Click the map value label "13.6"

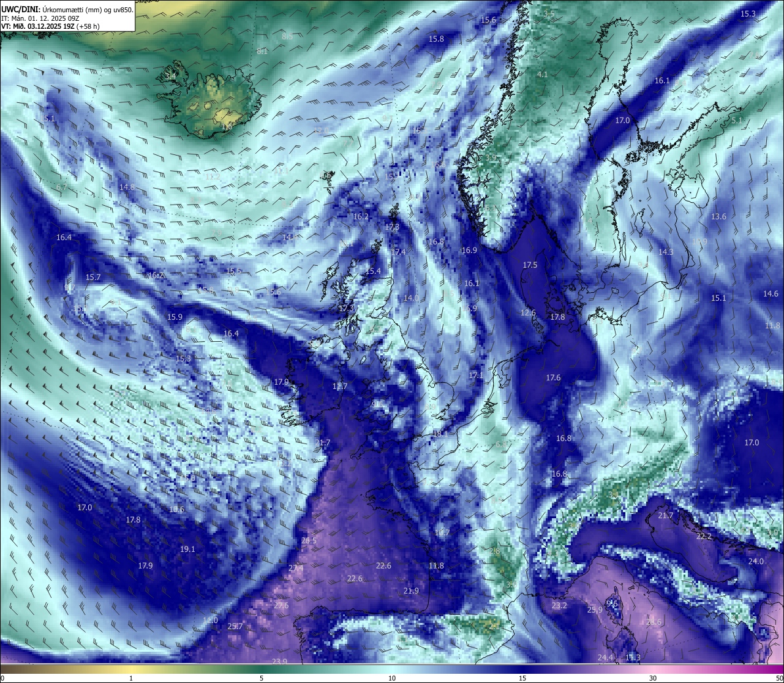(x=718, y=216)
